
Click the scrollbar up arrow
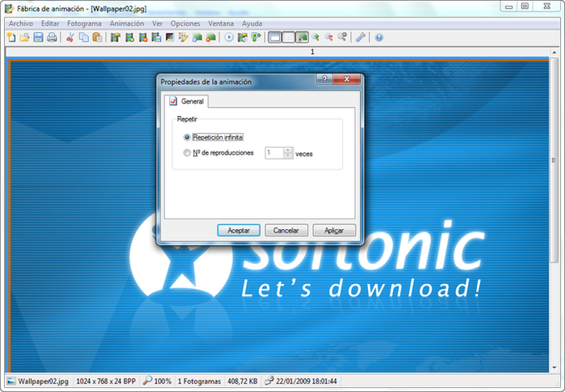(x=554, y=52)
